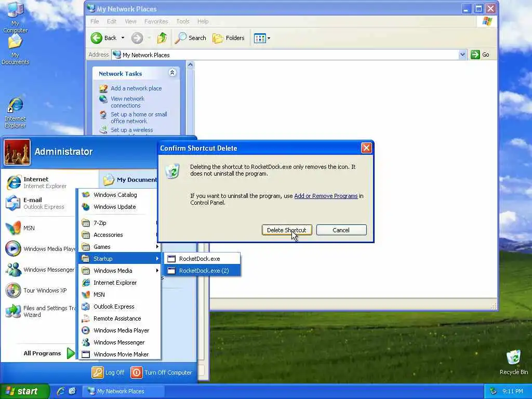Image resolution: width=532 pixels, height=399 pixels.
Task: Open Windows Media Player from recent programs
Action: [39, 249]
